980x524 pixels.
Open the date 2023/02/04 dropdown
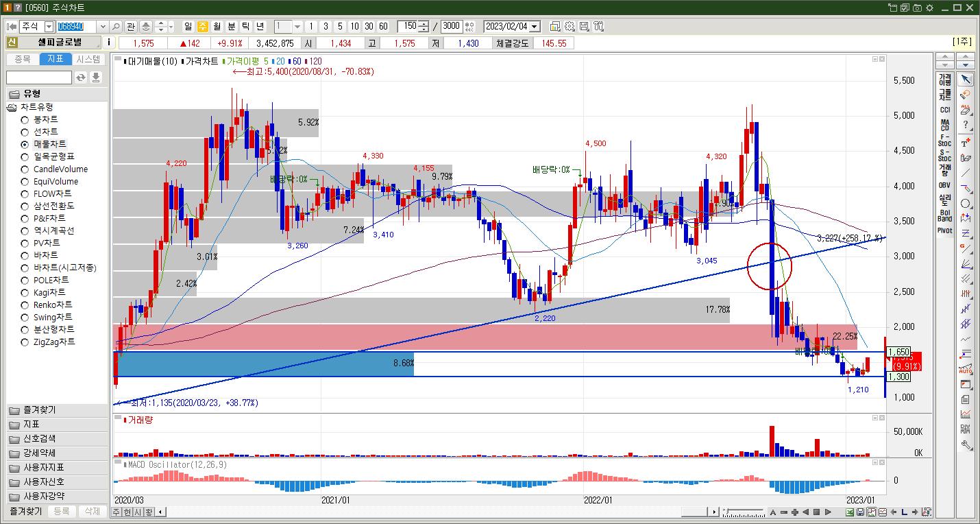pos(535,27)
